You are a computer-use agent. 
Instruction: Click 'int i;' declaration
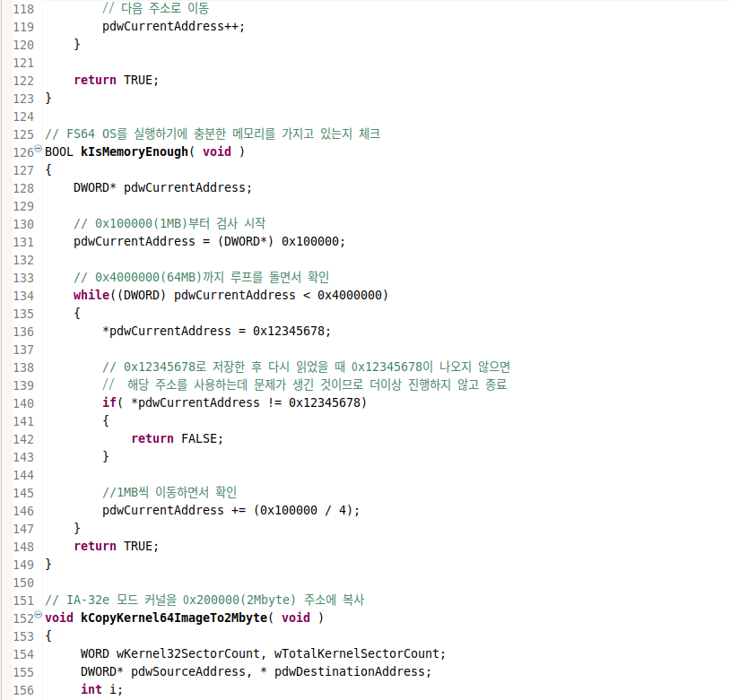tap(101, 690)
